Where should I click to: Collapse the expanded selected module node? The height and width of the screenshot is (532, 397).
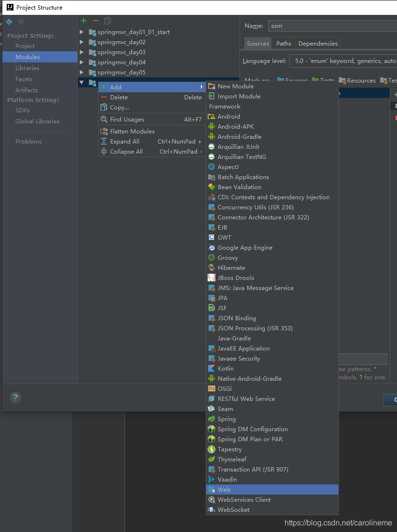click(82, 83)
